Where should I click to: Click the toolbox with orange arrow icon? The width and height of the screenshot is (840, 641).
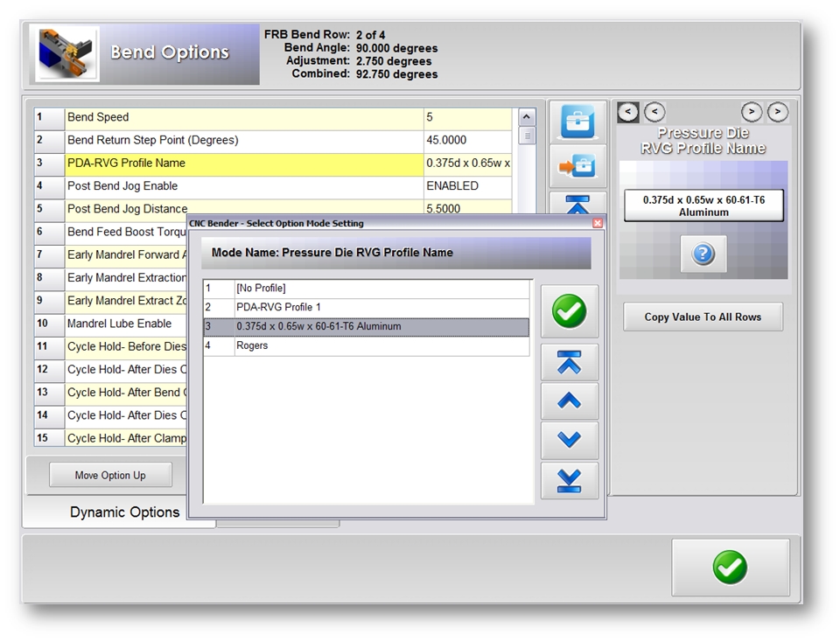(577, 166)
